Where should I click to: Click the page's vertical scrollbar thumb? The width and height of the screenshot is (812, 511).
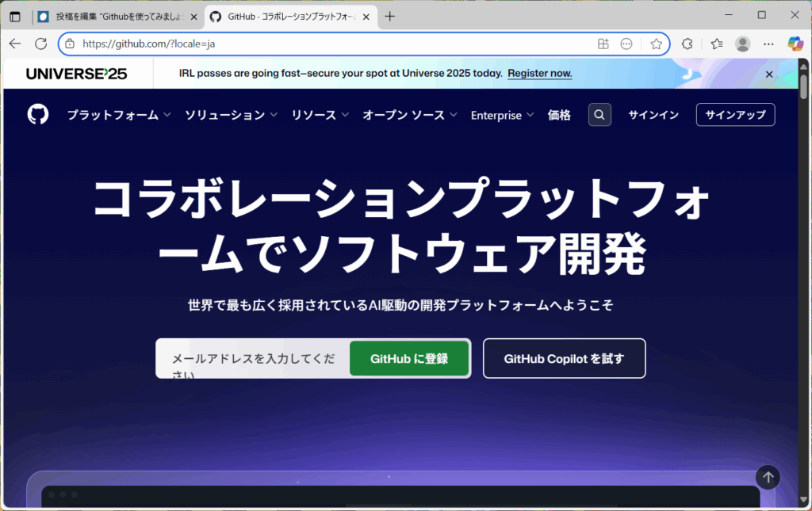pos(803,86)
